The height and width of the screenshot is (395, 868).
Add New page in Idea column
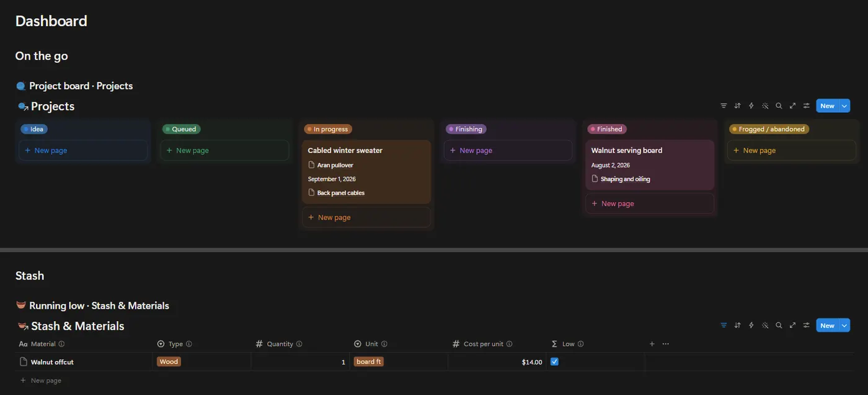pyautogui.click(x=83, y=151)
